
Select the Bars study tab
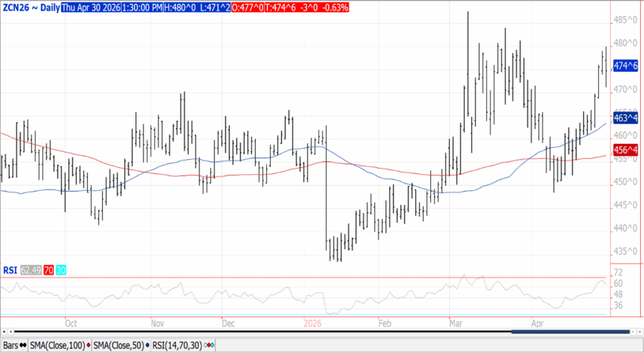pyautogui.click(x=10, y=345)
